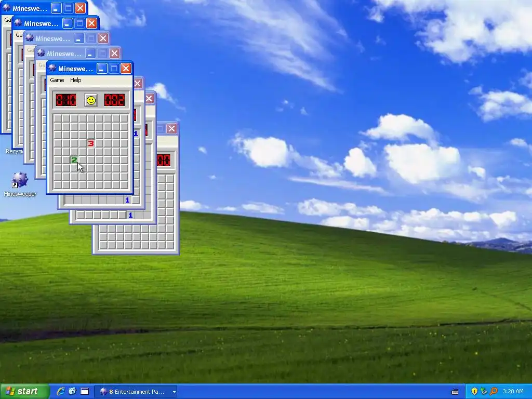This screenshot has width=532, height=399.
Task: Click the timer display showing 002
Action: (114, 100)
